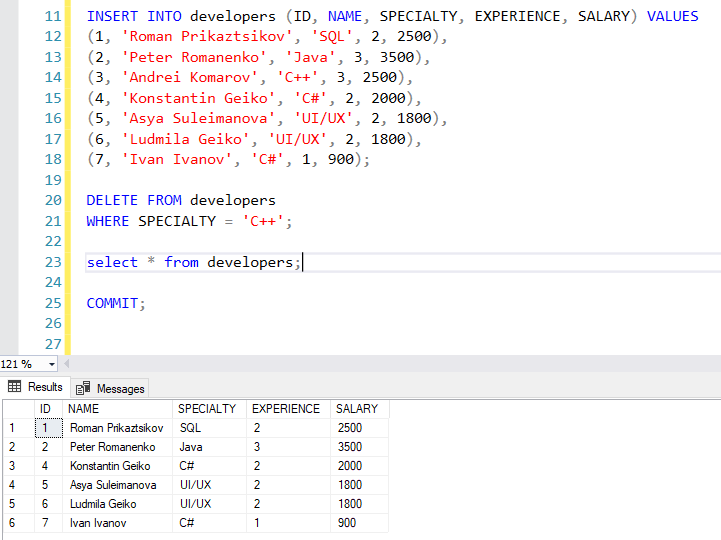Click in the empty editor line 27
Screen dimensions: 721x540
(300, 344)
